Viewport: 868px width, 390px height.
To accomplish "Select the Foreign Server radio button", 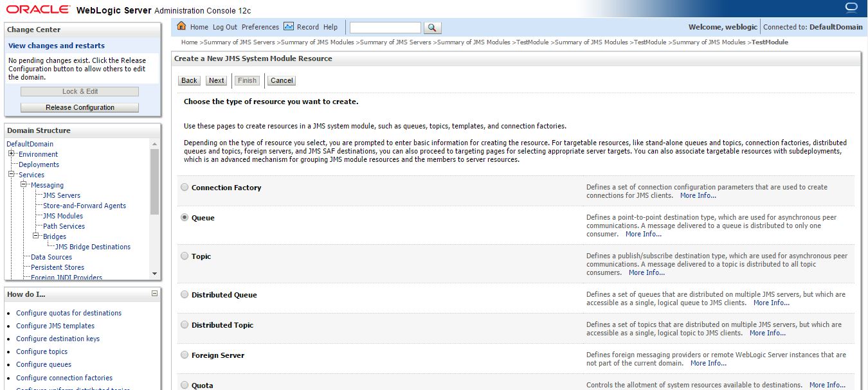I will 185,355.
